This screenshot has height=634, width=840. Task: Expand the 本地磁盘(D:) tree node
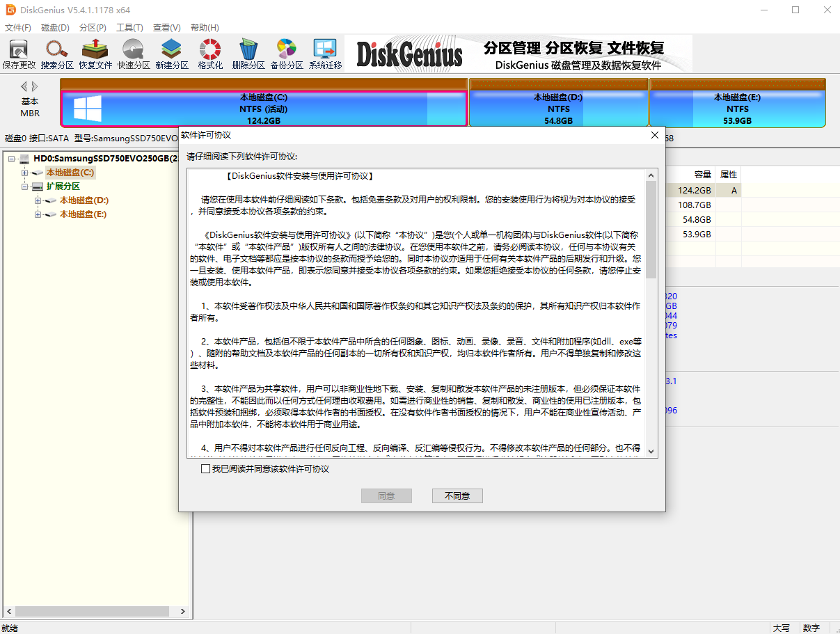[x=38, y=200]
